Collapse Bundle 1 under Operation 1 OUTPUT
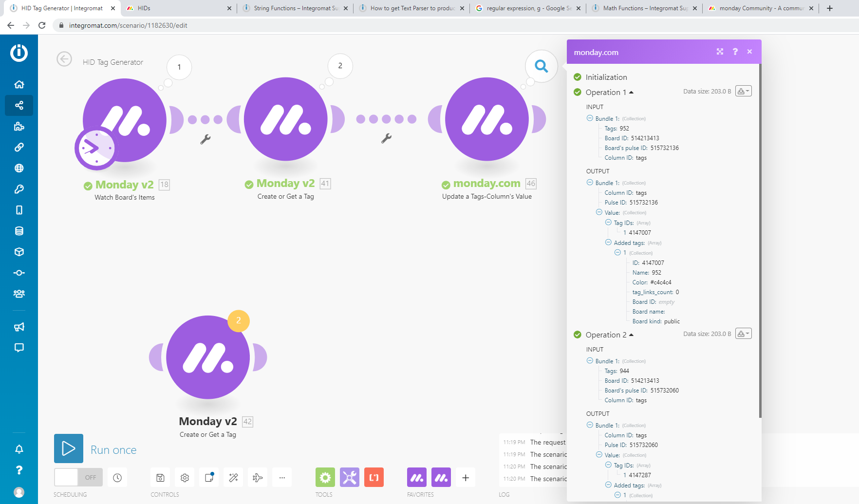The width and height of the screenshot is (859, 504). (590, 183)
